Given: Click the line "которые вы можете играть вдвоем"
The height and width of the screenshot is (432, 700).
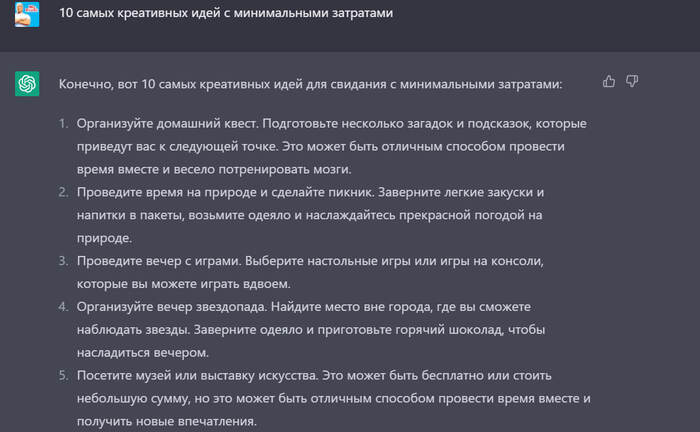Looking at the screenshot, I should (183, 284).
